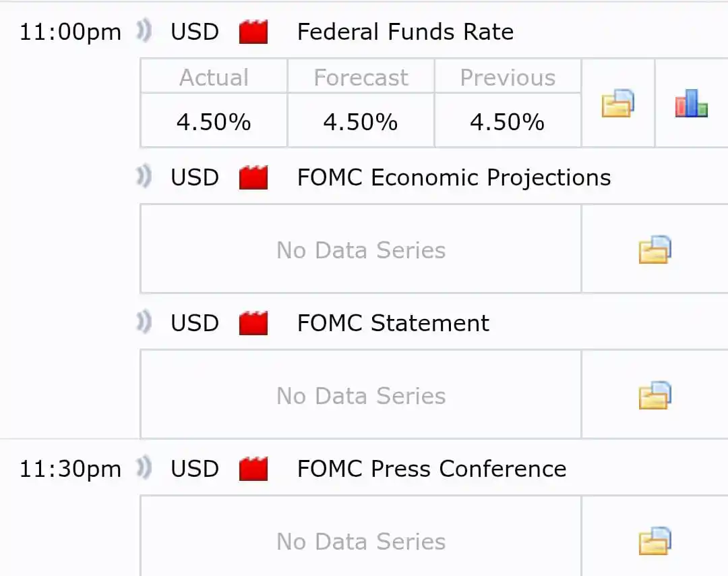Screen dimensions: 728x576
Task: Open FOMC Statement detail folder icon
Action: pos(655,395)
